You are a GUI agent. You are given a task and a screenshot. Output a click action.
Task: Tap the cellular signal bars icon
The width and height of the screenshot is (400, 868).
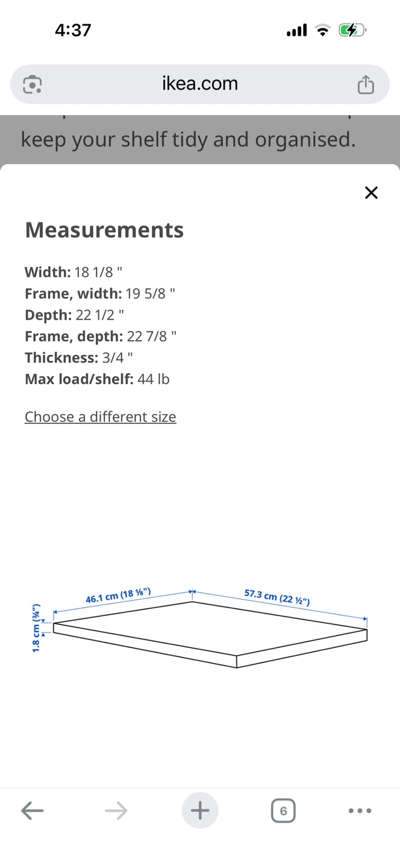[x=296, y=30]
